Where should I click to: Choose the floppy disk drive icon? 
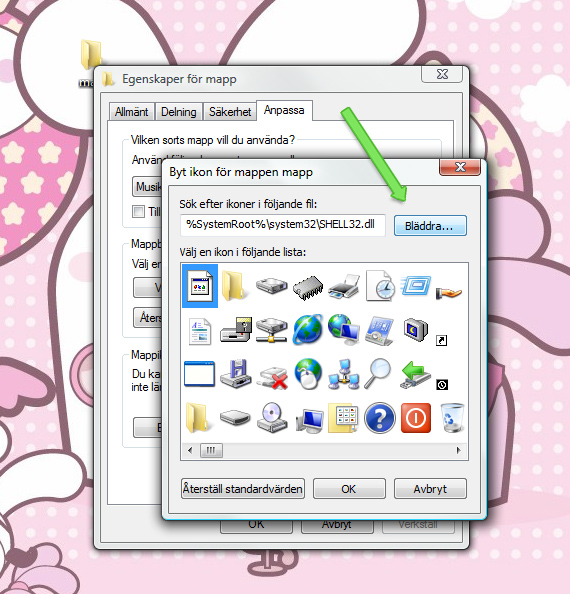235,374
